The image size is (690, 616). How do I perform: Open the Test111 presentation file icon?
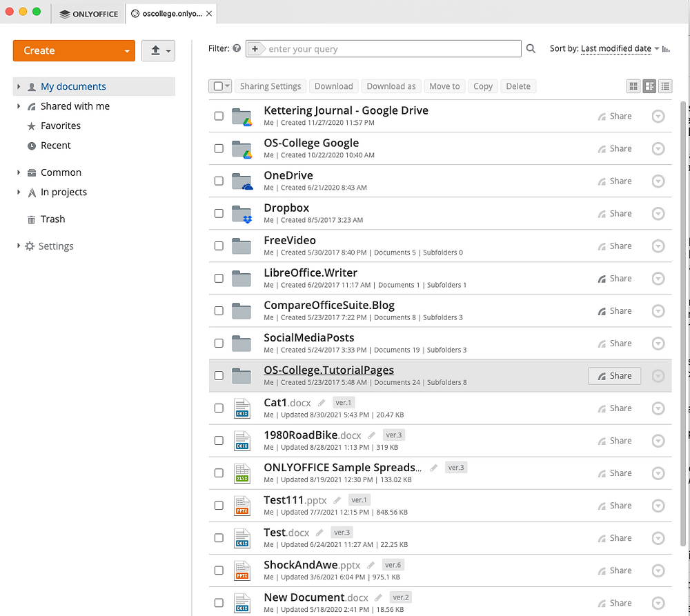pos(242,506)
